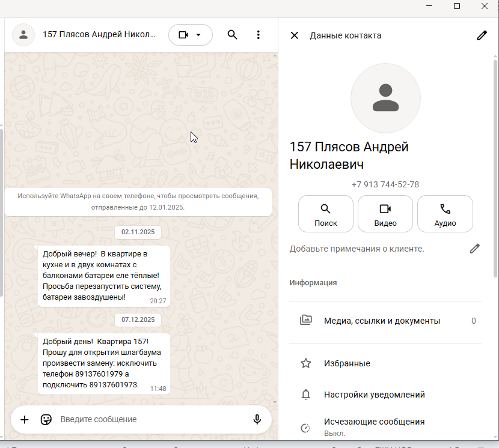Open contact avatar in chat header
The width and height of the screenshot is (499, 448).
23,35
